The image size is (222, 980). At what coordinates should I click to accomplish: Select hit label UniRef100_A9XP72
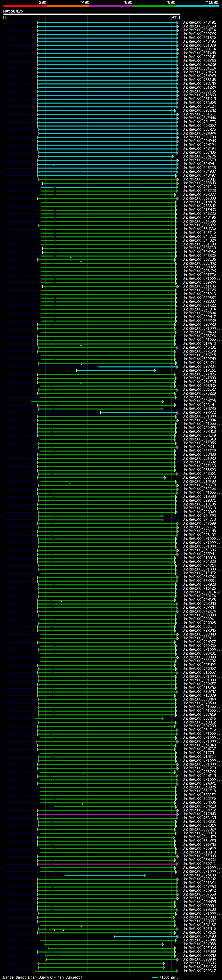tap(199, 412)
